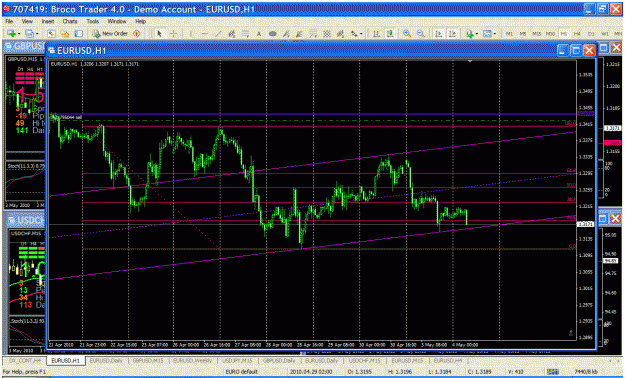
Task: Switch to M30 timeframe
Action: [550, 34]
